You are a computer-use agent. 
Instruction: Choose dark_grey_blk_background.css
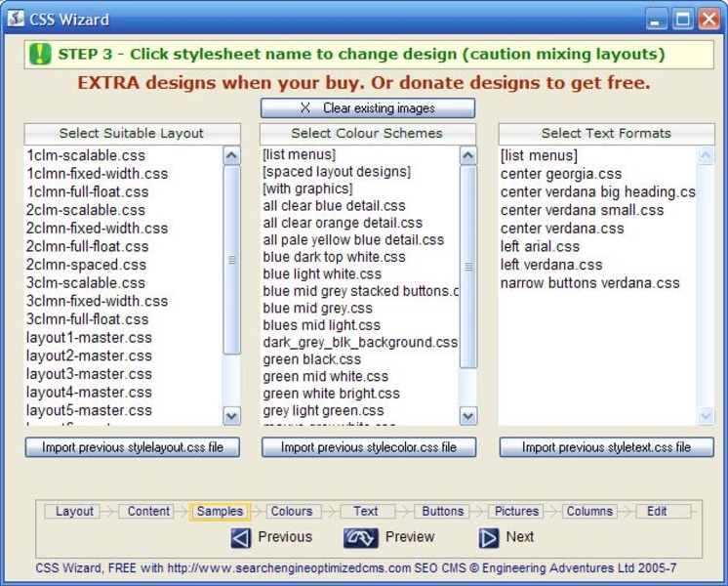pyautogui.click(x=361, y=343)
